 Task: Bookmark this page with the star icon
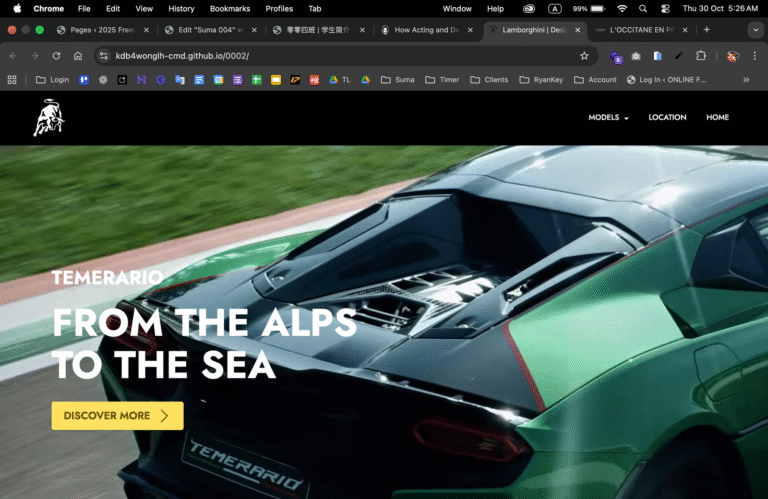584,56
